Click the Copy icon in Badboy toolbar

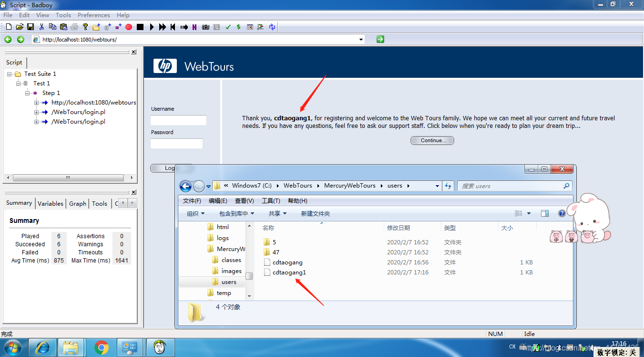coord(52,27)
